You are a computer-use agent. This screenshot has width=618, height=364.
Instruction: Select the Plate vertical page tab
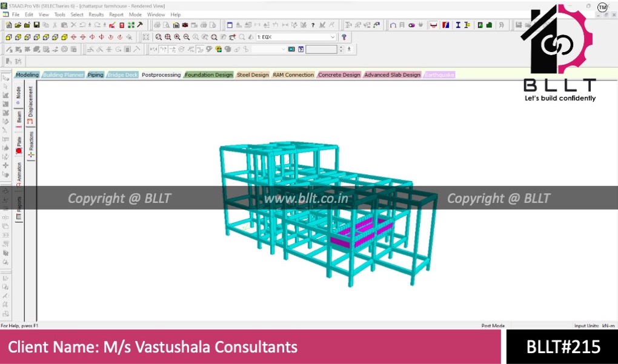point(19,145)
